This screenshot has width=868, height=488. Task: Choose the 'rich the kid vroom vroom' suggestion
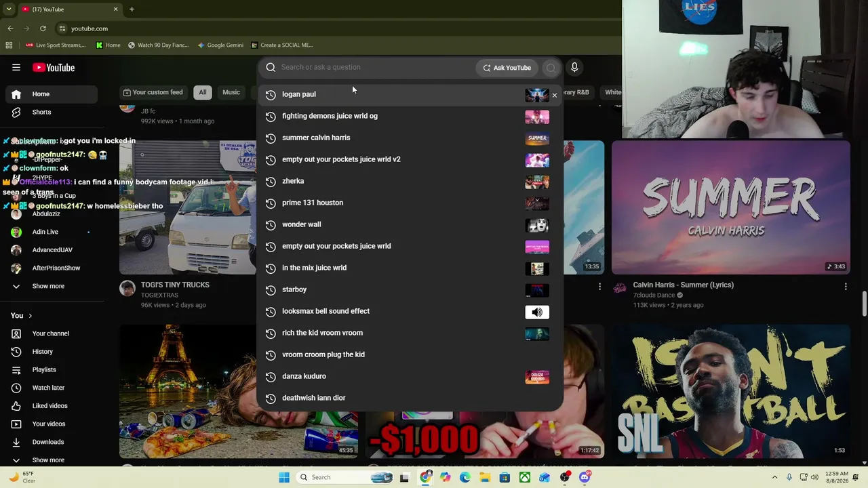pos(410,333)
